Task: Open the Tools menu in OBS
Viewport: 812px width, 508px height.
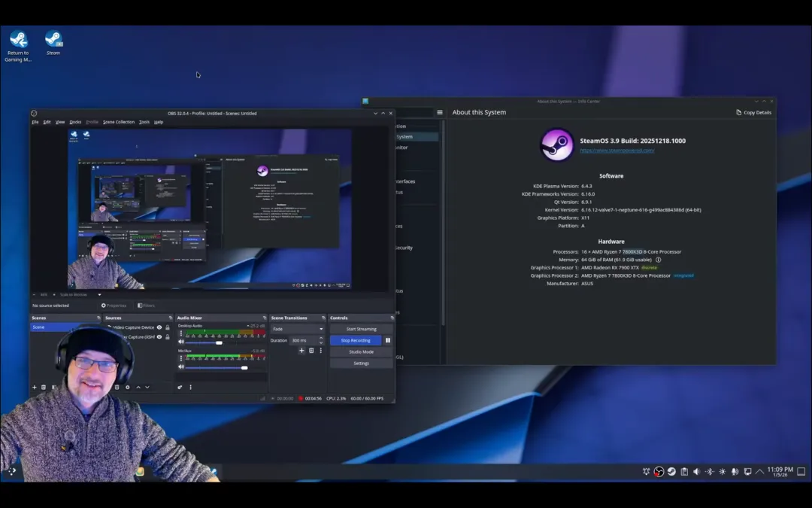Action: click(x=144, y=122)
